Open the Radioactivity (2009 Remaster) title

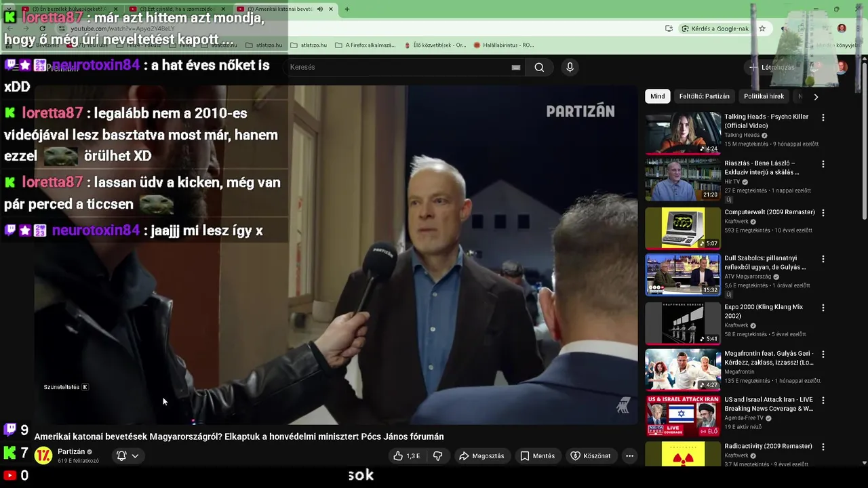point(768,446)
